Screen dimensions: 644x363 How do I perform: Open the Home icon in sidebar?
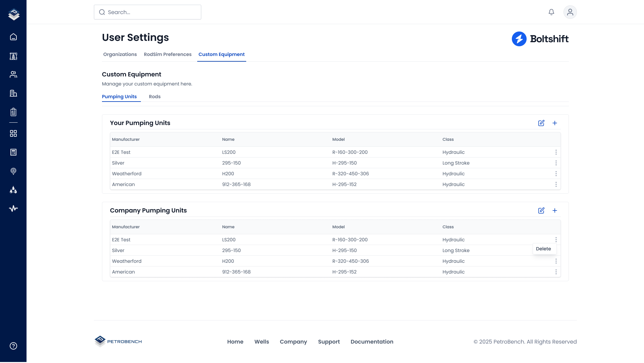click(x=13, y=37)
